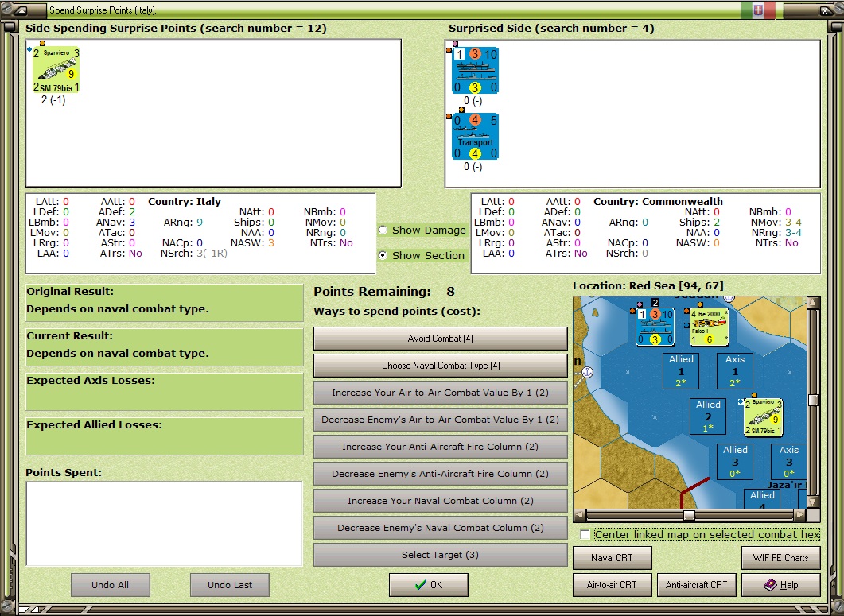Open the Air-to-air CRT chart
This screenshot has width=844, height=616.
pos(612,585)
